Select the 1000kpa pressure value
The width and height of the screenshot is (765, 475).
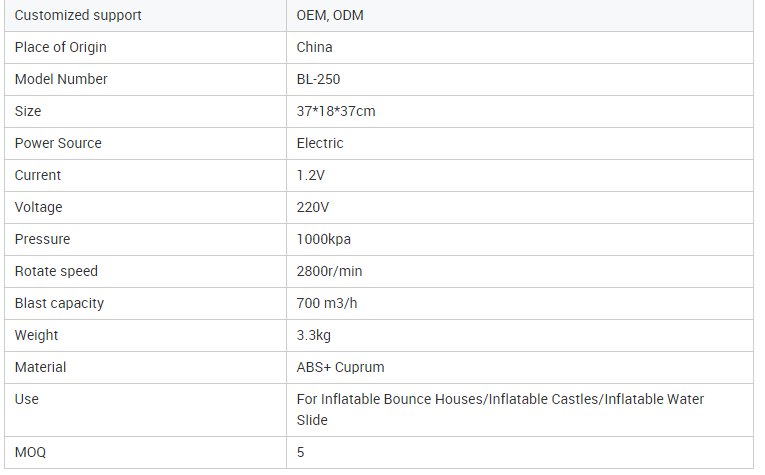(324, 239)
